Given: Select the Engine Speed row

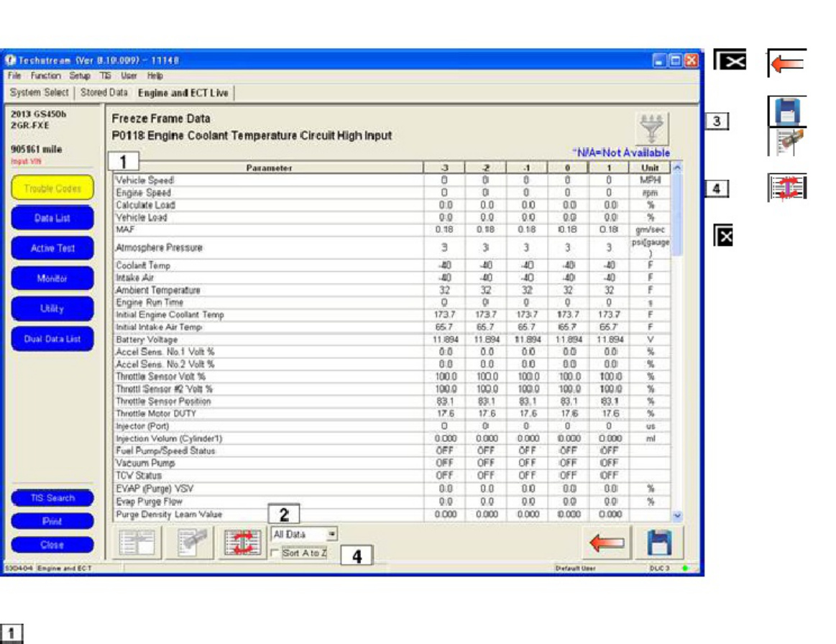Looking at the screenshot, I should (392, 193).
